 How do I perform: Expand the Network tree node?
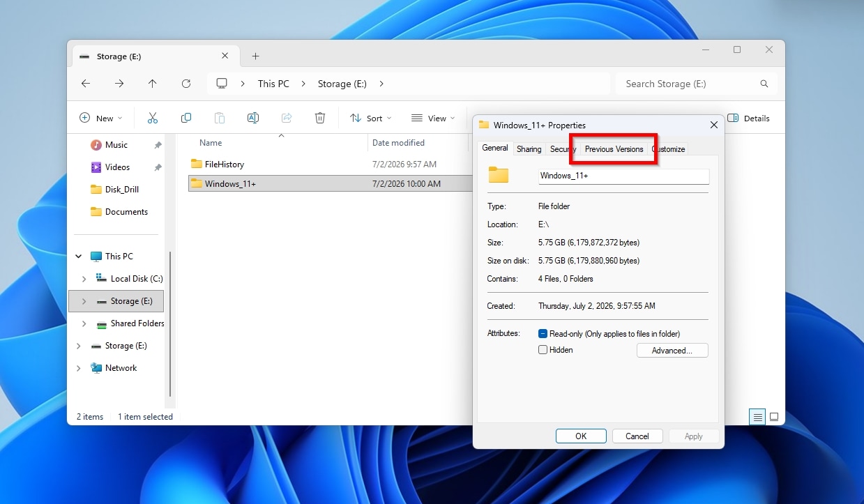click(x=79, y=368)
